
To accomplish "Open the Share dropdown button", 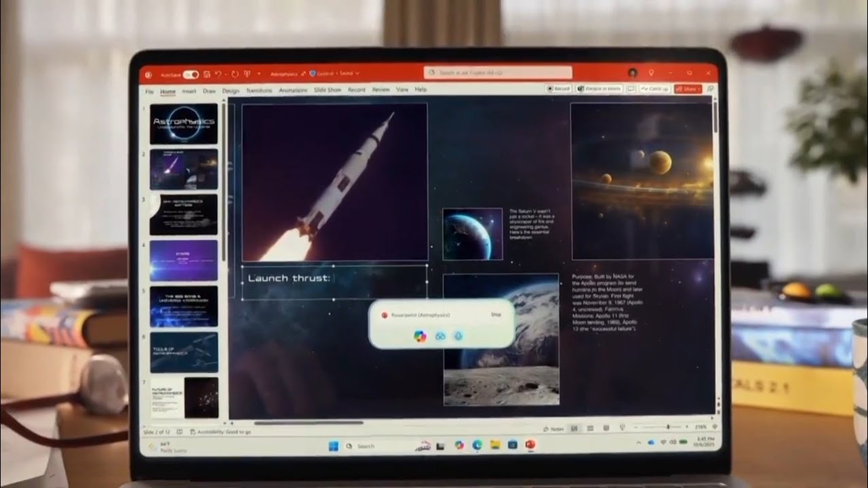I will coord(688,89).
